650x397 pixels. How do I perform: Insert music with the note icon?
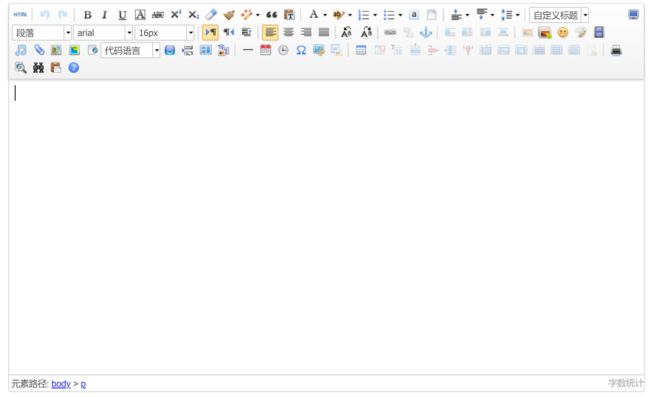click(x=20, y=50)
